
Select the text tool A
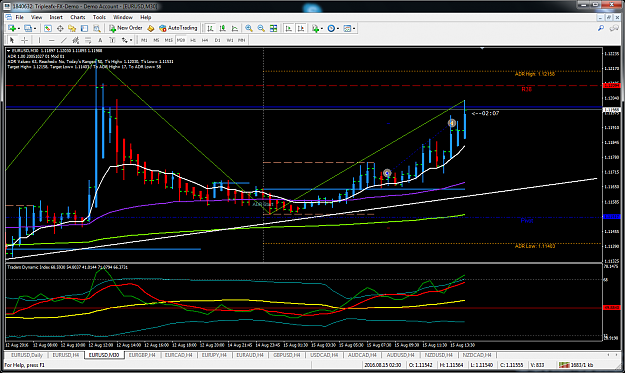click(100, 40)
